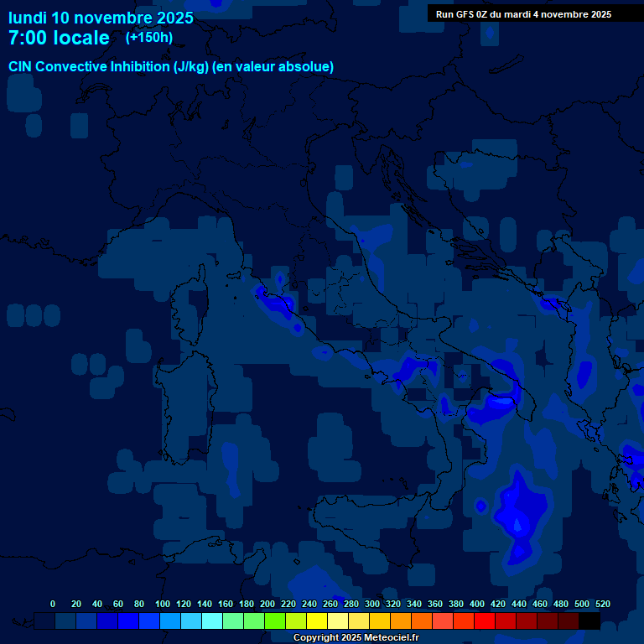Click the legend value label 0
The height and width of the screenshot is (644, 644).
click(x=53, y=604)
